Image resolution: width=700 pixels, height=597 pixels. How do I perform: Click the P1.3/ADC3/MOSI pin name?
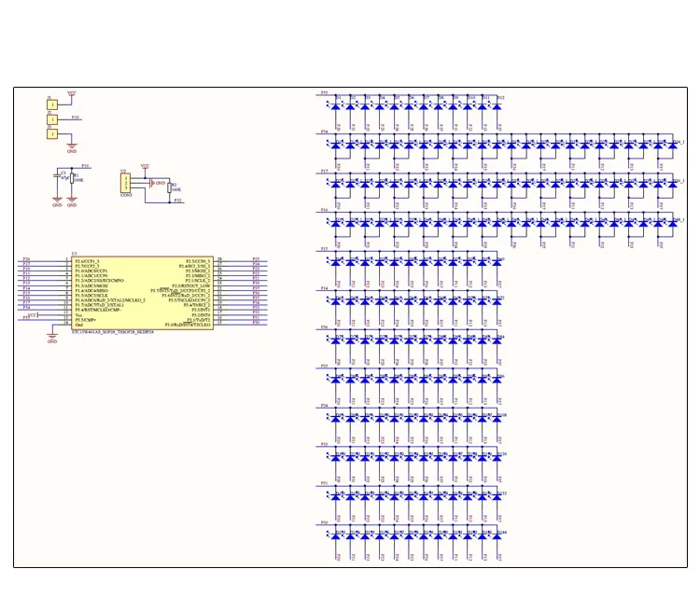(x=91, y=285)
